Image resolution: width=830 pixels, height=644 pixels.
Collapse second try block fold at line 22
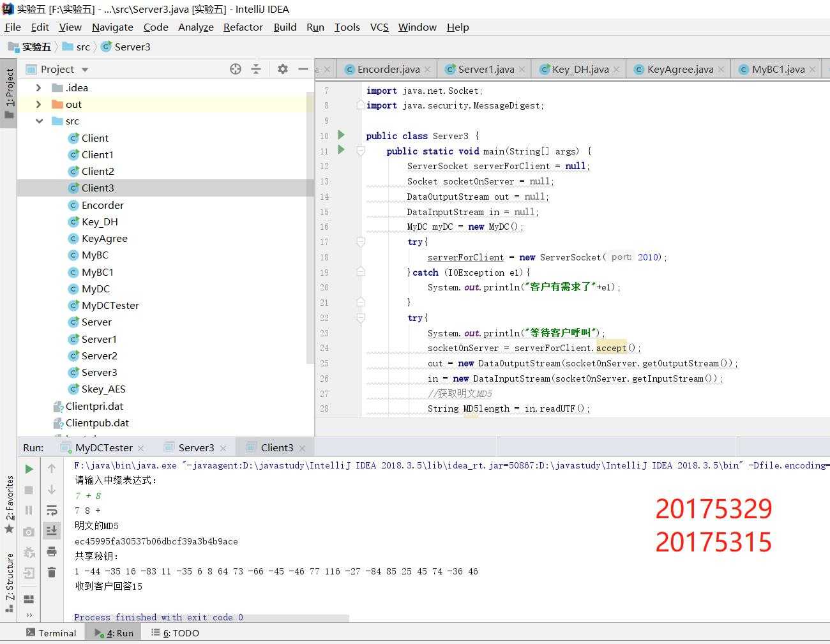(361, 318)
